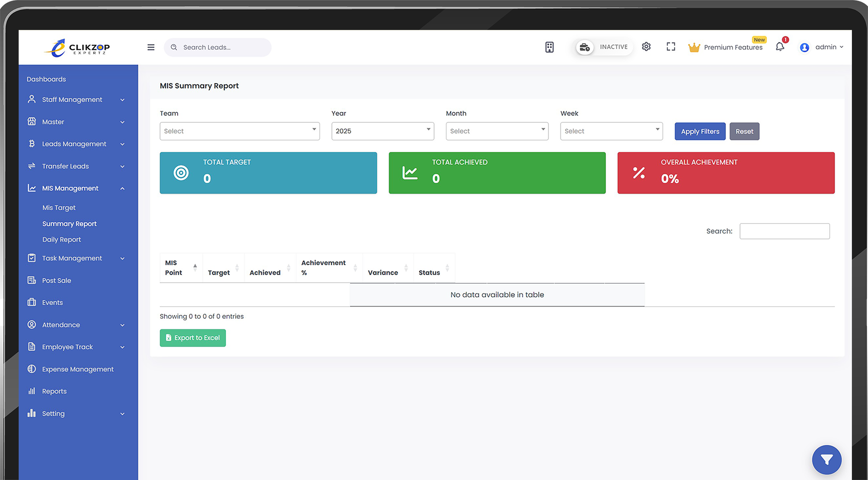
Task: Open the Mis Target page
Action: point(59,207)
